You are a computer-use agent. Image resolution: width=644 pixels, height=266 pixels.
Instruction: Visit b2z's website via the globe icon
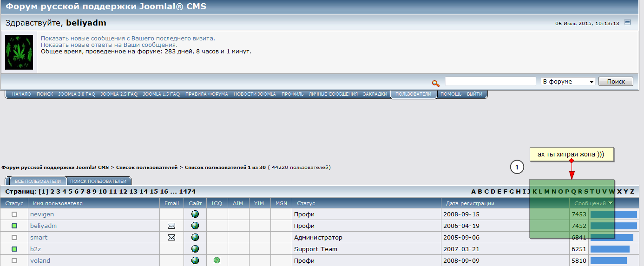pos(195,249)
